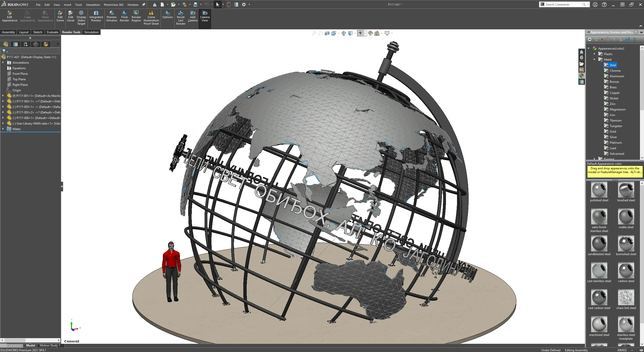Viewport: 644px width, 352px height.
Task: Click the MMGS unit system button
Action: (x=622, y=350)
